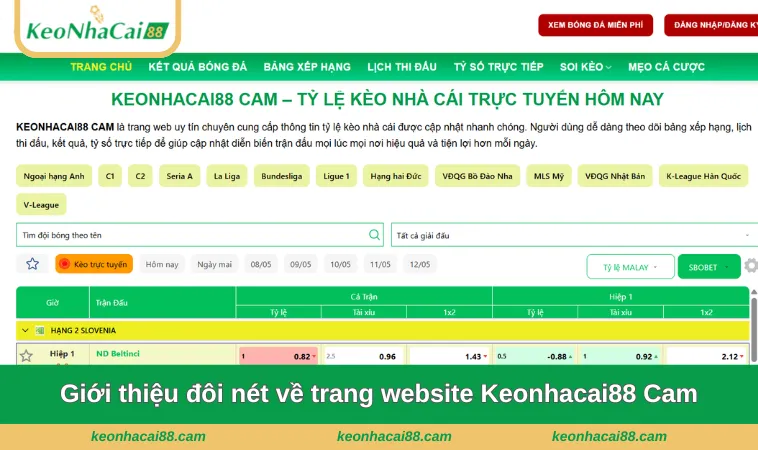Open the Tỷ lệ MALAY dropdown
Image resolution: width=758 pixels, height=450 pixels.
630,267
